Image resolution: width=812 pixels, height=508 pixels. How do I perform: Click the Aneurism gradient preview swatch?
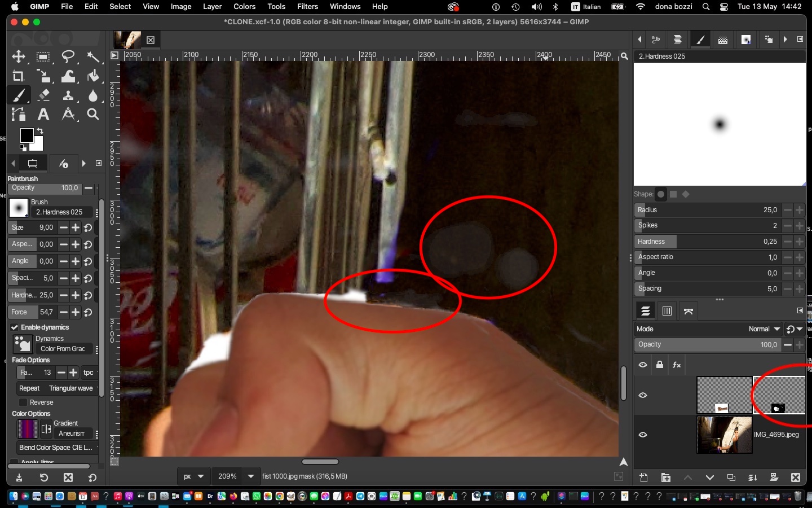click(27, 429)
